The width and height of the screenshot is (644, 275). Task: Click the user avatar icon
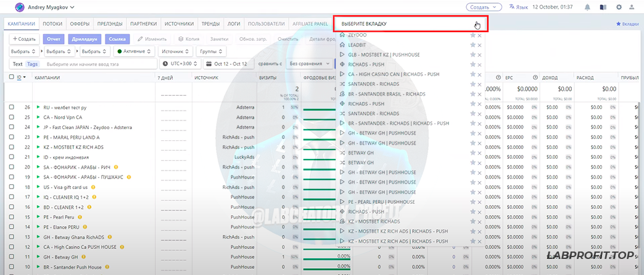[x=11, y=7]
